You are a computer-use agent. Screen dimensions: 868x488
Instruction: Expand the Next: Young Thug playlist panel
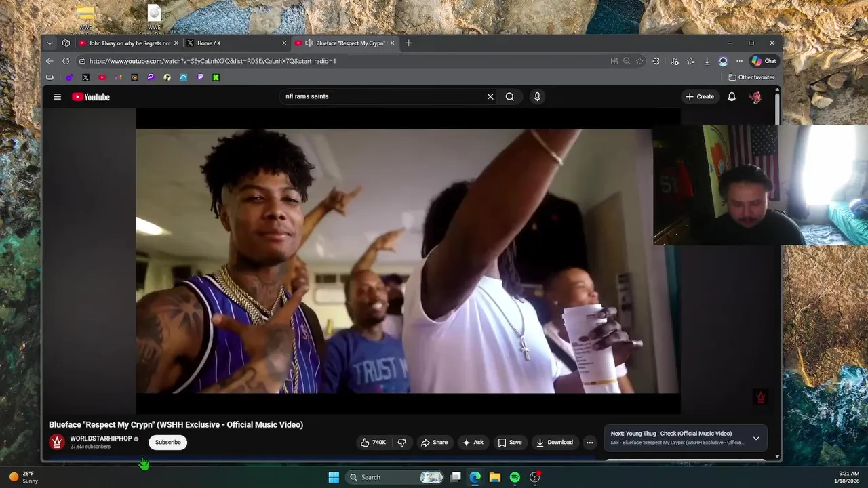[756, 438]
